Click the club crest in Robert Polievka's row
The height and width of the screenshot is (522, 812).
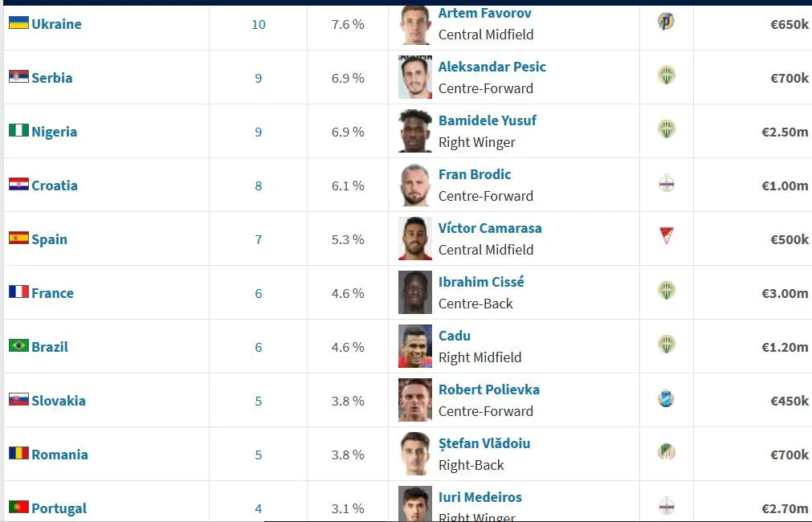pos(666,398)
